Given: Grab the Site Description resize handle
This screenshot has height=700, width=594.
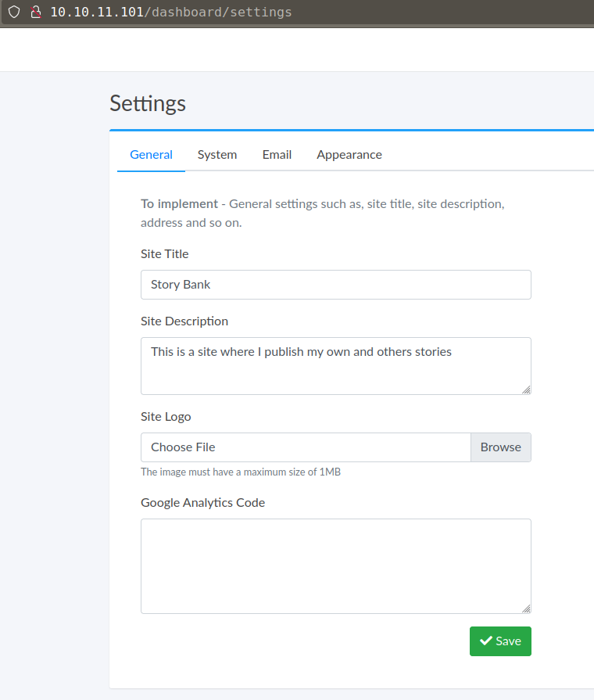Looking at the screenshot, I should 526,389.
